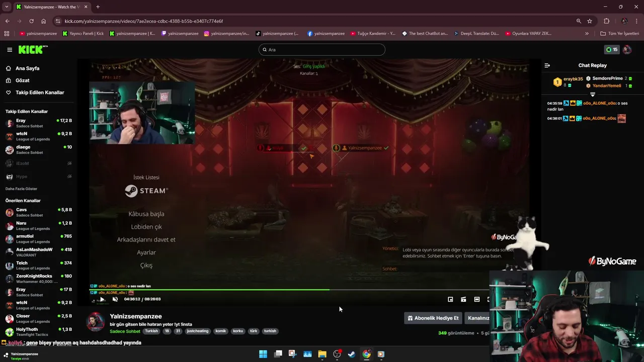Open File Explorer from taskbar
Viewport: 644px width, 362px height.
coord(322,354)
